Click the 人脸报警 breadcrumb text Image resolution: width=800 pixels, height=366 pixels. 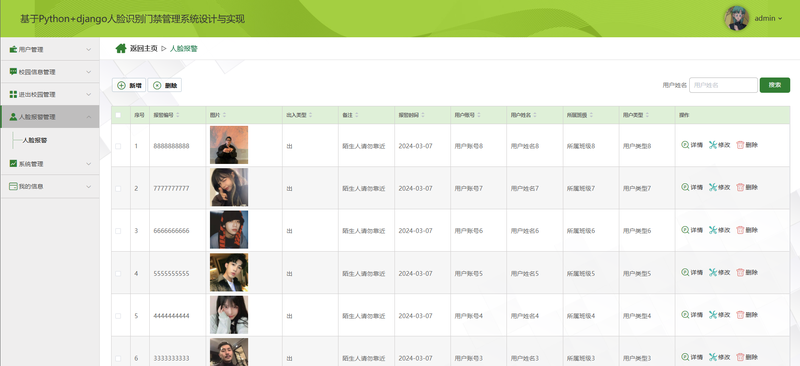coord(184,48)
